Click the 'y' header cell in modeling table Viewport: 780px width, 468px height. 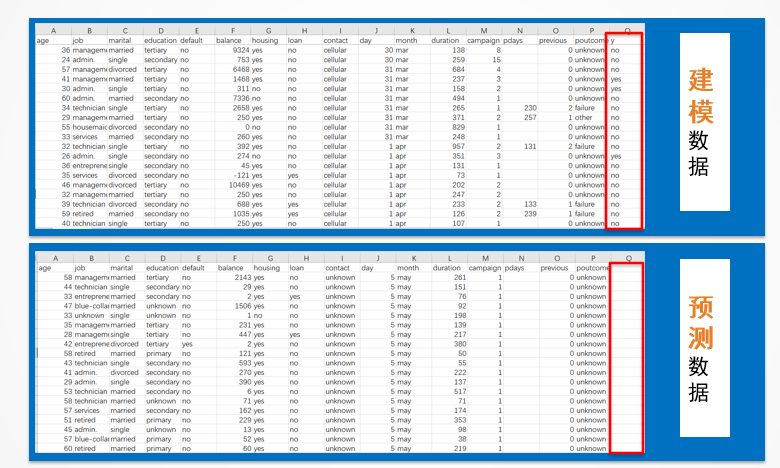coord(614,40)
